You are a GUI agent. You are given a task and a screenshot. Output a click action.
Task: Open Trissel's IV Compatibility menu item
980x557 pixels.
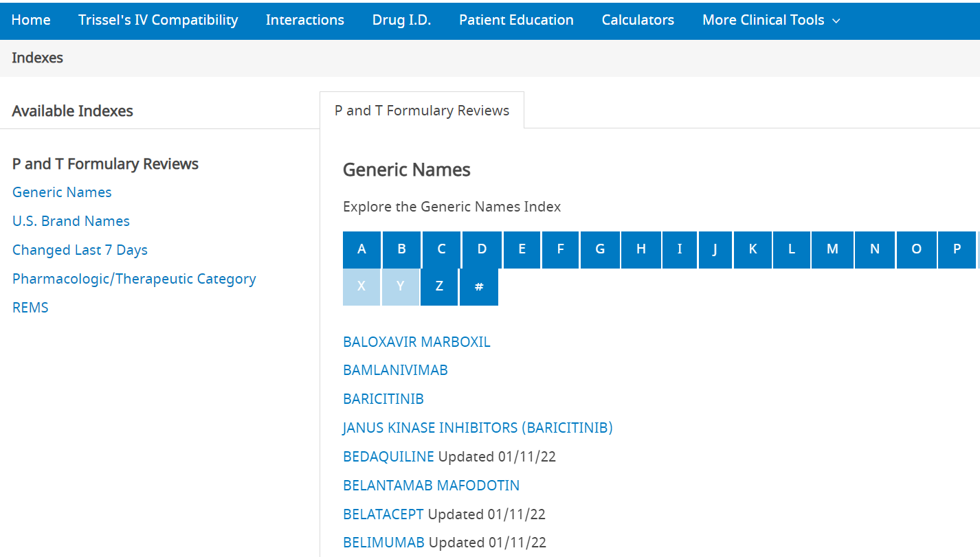pyautogui.click(x=158, y=20)
